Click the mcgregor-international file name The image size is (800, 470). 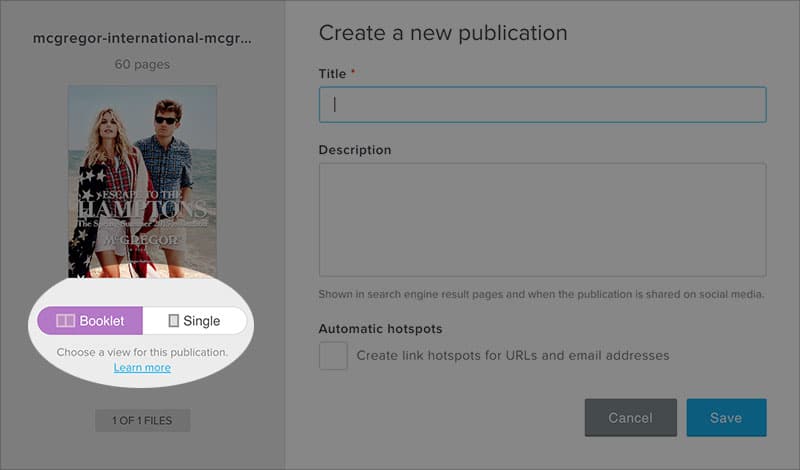tap(142, 39)
